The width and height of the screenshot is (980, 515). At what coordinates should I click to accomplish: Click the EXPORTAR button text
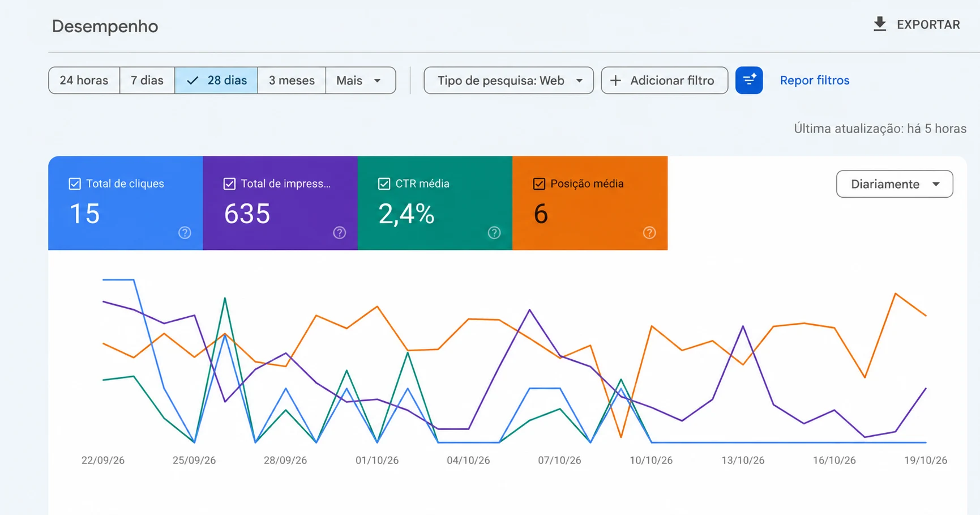click(x=928, y=24)
